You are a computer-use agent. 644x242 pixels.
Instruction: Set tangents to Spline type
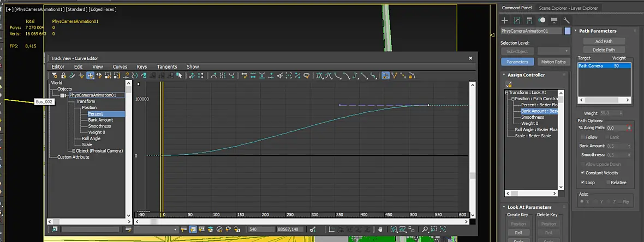(x=328, y=75)
